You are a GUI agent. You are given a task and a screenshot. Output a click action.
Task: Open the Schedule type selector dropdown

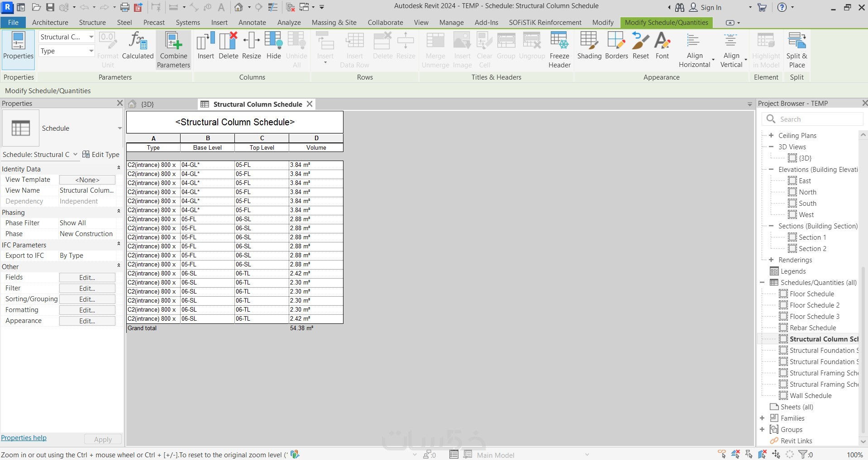119,128
